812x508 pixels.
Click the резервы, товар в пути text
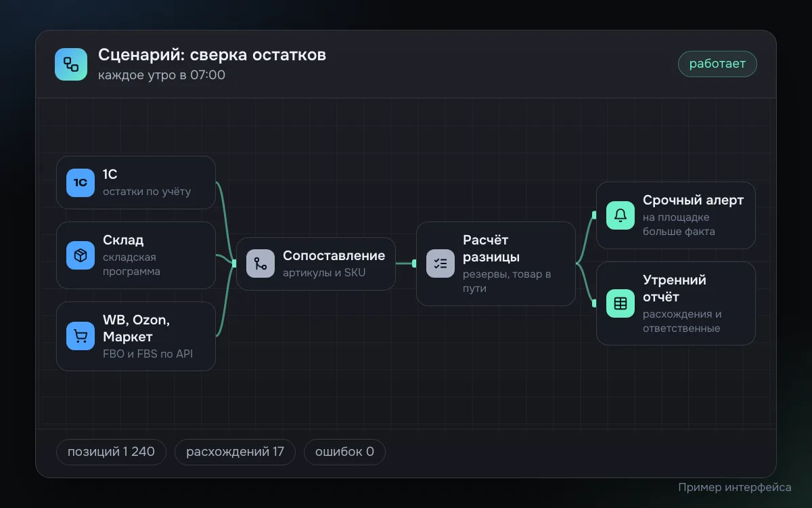point(507,281)
